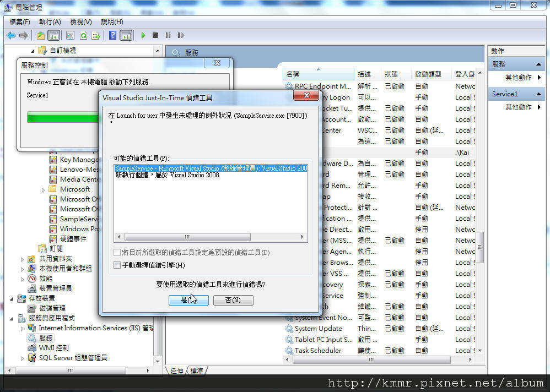This screenshot has height=392, width=550.
Task: Select 磁碟管理 in the tree
Action: pos(52,308)
